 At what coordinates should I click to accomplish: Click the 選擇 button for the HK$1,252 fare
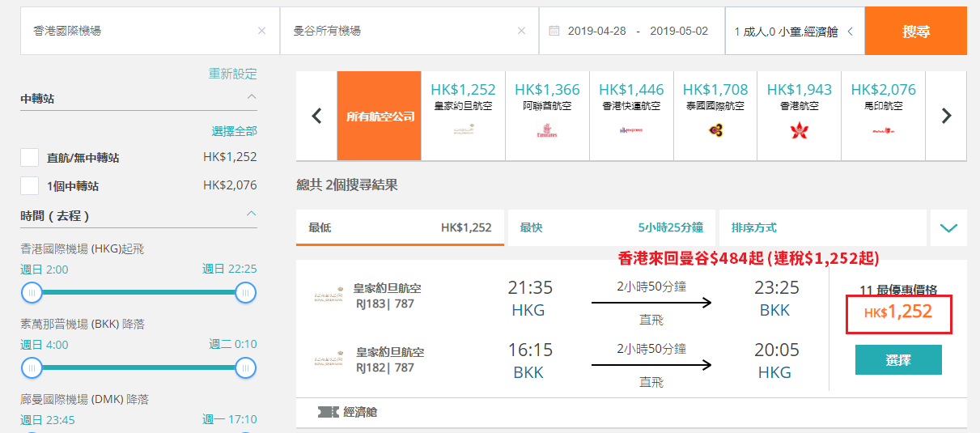[898, 359]
